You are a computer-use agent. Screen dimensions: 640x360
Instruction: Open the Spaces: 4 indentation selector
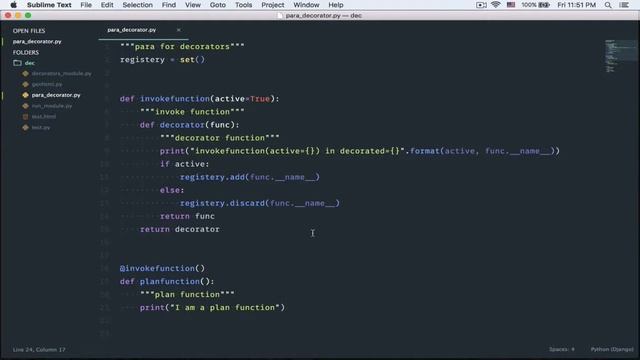click(x=562, y=349)
